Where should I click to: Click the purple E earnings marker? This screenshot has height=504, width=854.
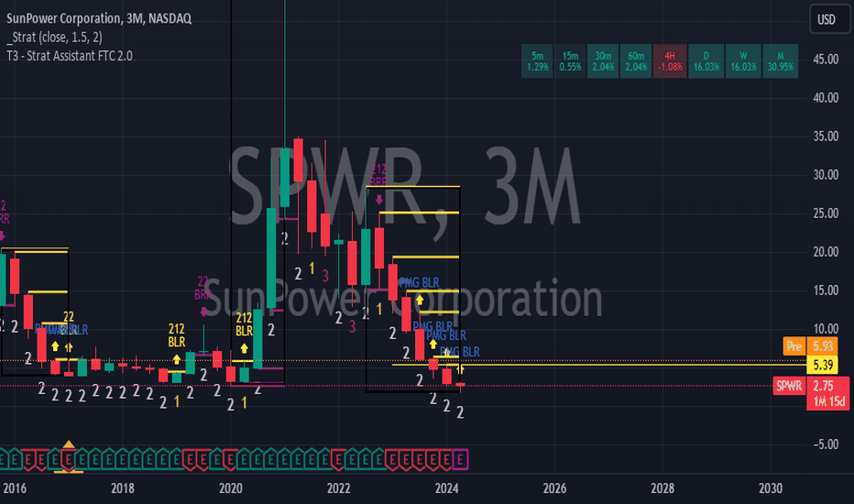[x=460, y=460]
